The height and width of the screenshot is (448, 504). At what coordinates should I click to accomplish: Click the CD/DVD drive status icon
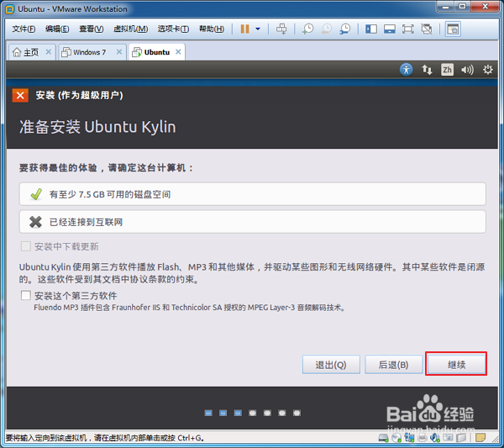396,438
